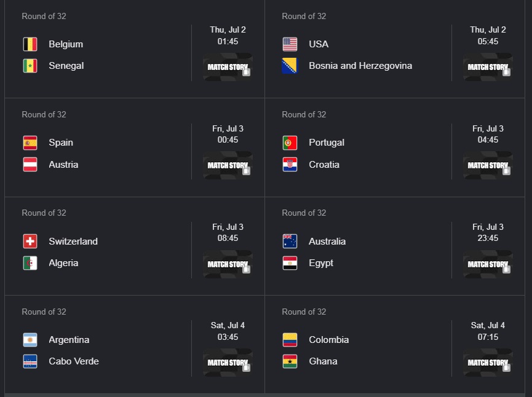
Task: Click the Croatia team name
Action: 324,165
